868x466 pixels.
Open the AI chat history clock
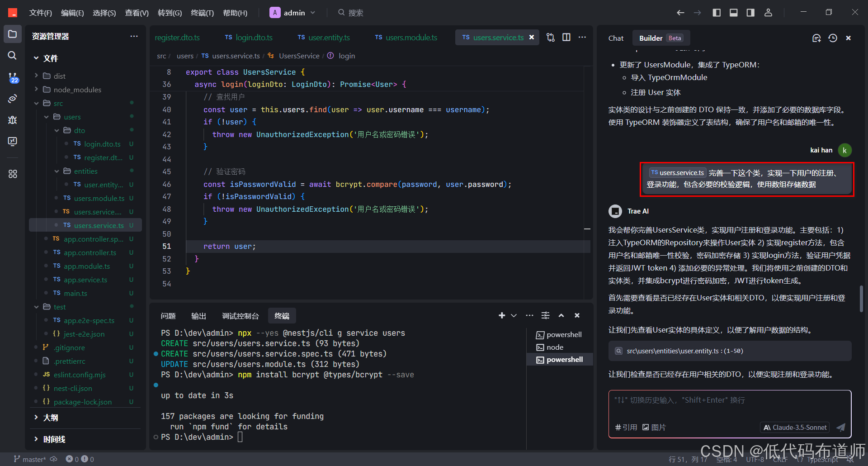pyautogui.click(x=833, y=38)
